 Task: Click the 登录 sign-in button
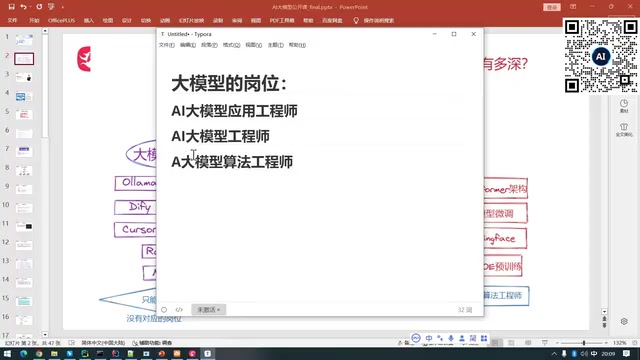551,7
